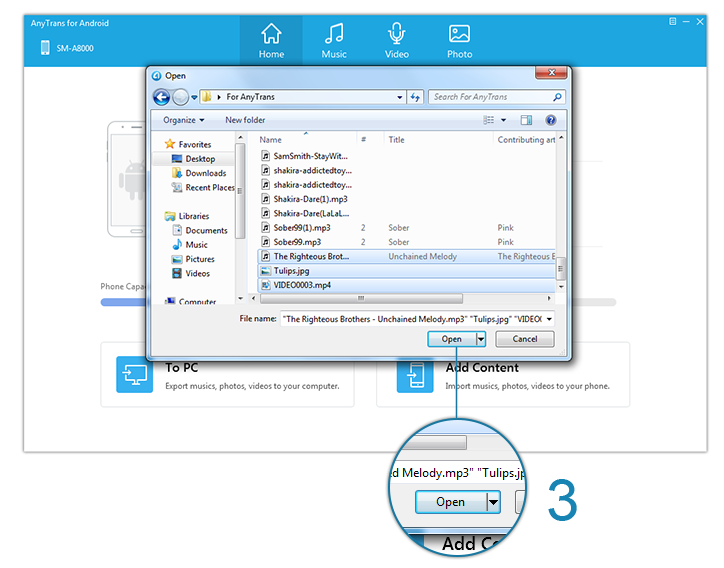Image resolution: width=724 pixels, height=568 pixels.
Task: Click the forward arrow in Open dialog
Action: pos(180,97)
